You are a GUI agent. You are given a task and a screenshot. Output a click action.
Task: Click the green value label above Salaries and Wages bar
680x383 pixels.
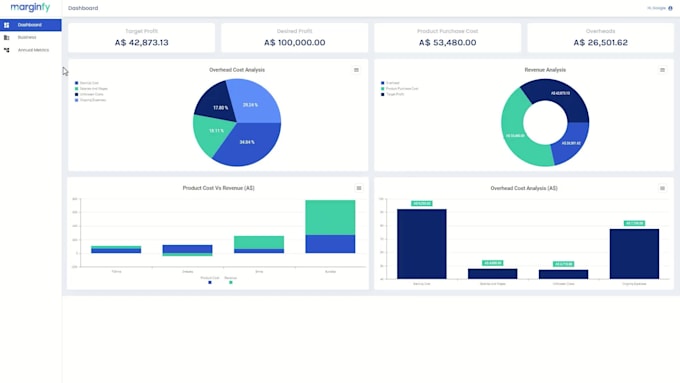click(x=493, y=263)
